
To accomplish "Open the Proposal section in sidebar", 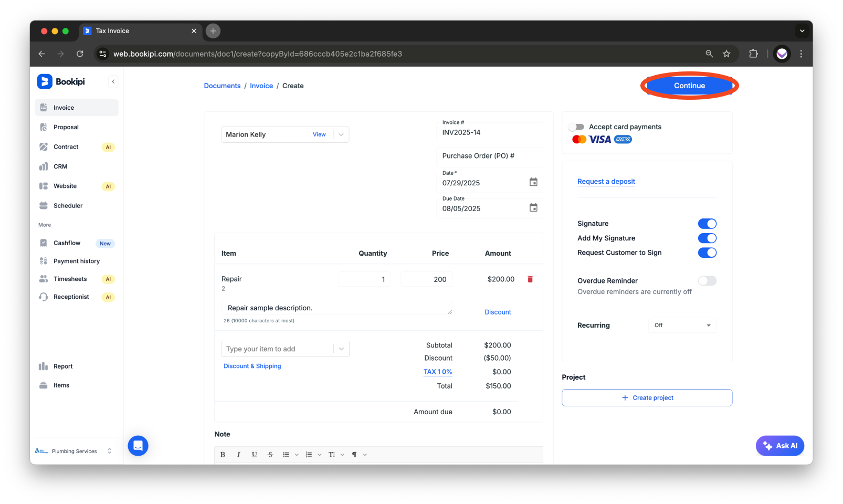I will coord(66,127).
